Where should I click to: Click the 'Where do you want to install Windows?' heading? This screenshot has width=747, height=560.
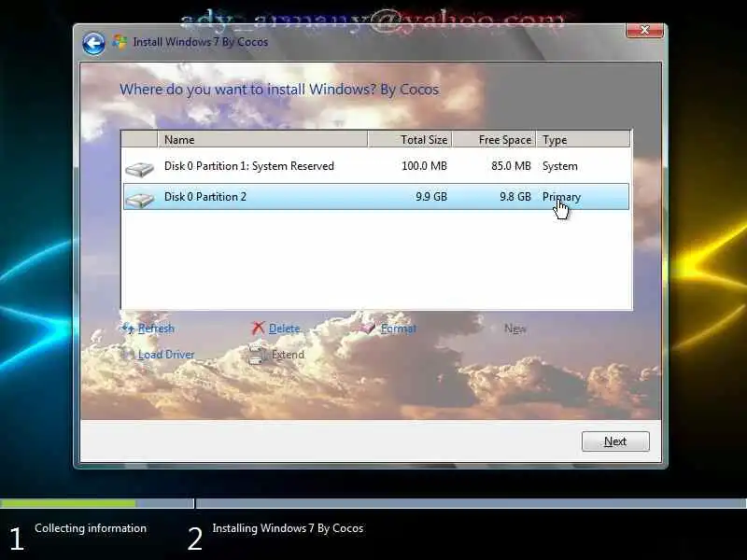tap(278, 89)
